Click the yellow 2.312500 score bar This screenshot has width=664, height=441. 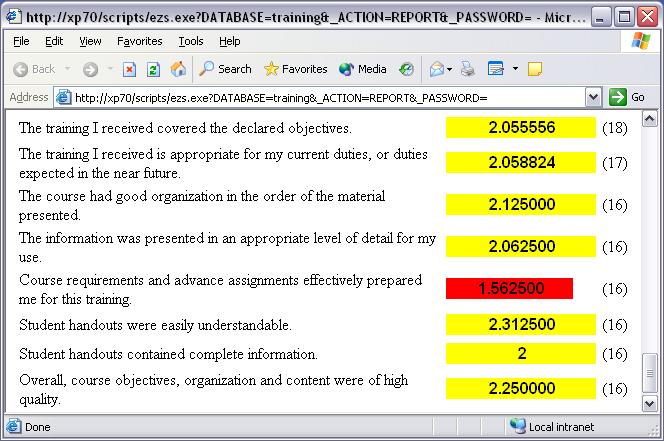click(521, 325)
